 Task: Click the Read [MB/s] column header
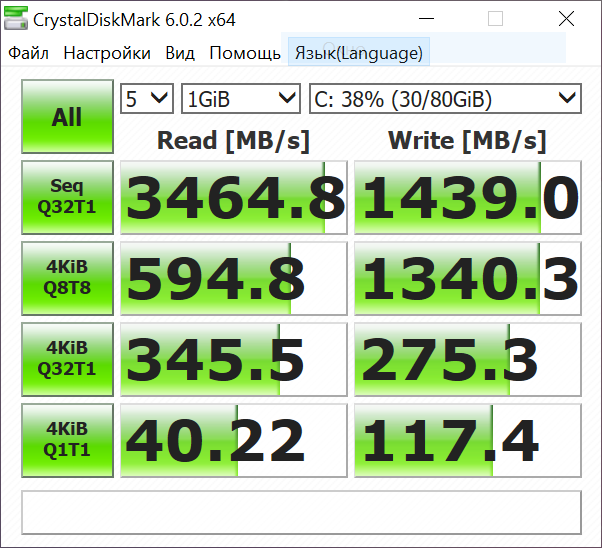point(233,141)
